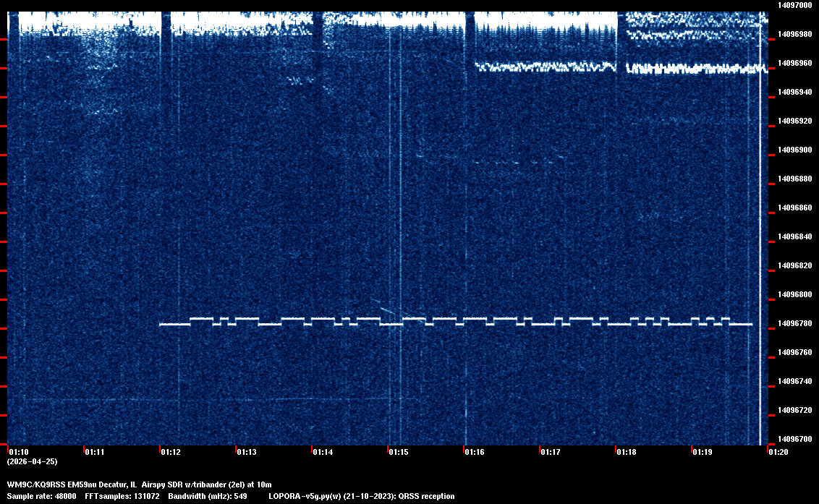
Task: Click the 01:10 time axis label
Action: [19, 452]
